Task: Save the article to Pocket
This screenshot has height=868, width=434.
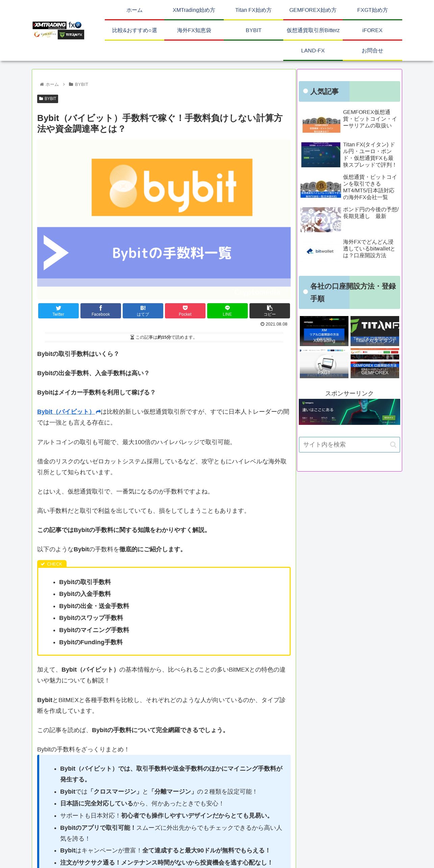Action: coord(185,311)
